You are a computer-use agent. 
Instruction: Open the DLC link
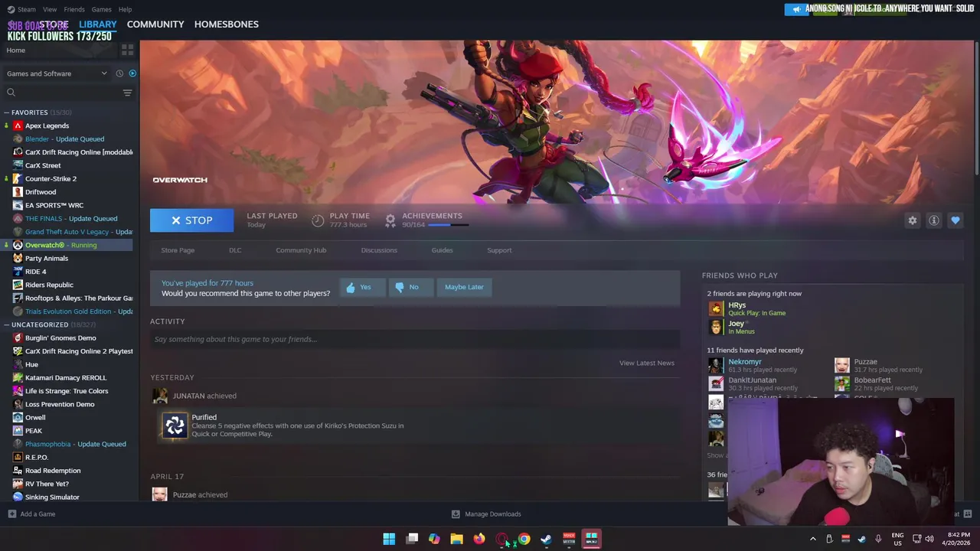pyautogui.click(x=235, y=250)
